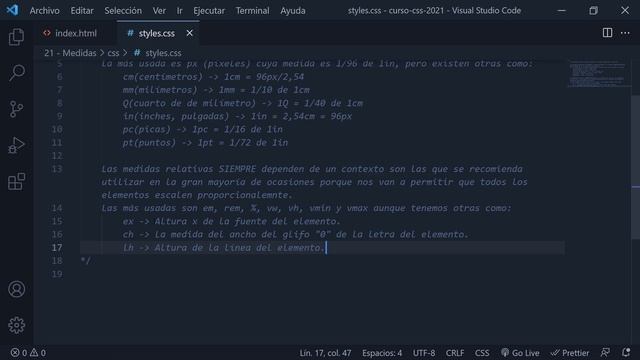
Task: Open the Explorer view in the activity bar
Action: 16,37
